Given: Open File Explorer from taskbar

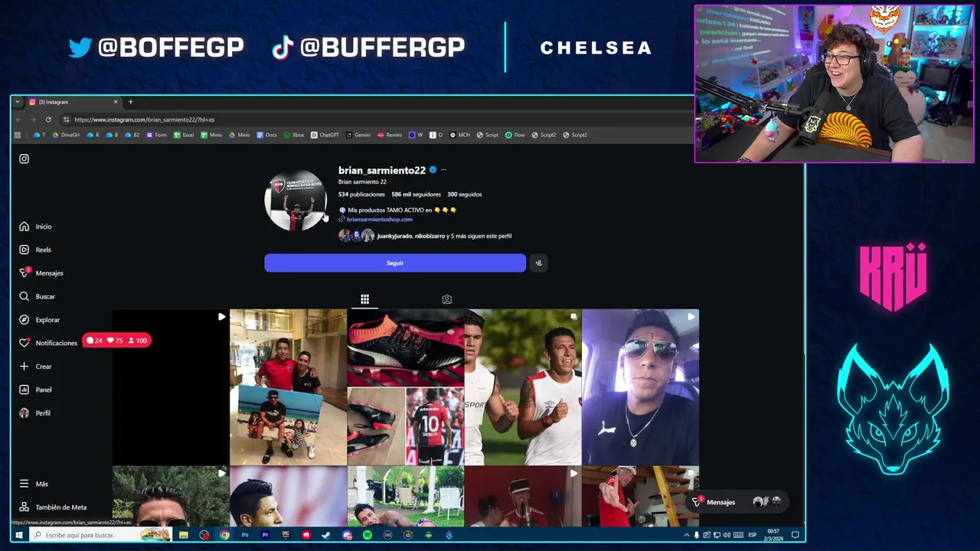Looking at the screenshot, I should point(184,535).
